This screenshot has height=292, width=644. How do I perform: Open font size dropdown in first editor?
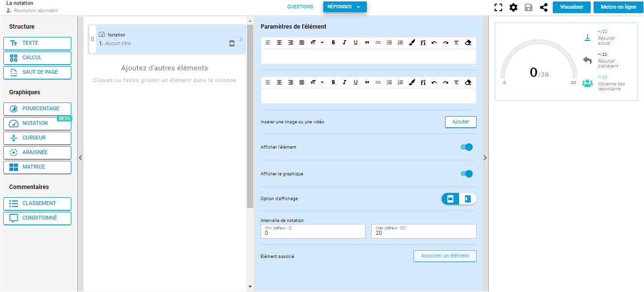coord(316,43)
